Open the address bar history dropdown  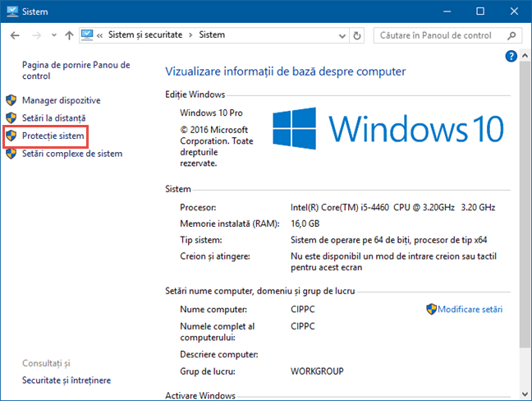[x=340, y=36]
